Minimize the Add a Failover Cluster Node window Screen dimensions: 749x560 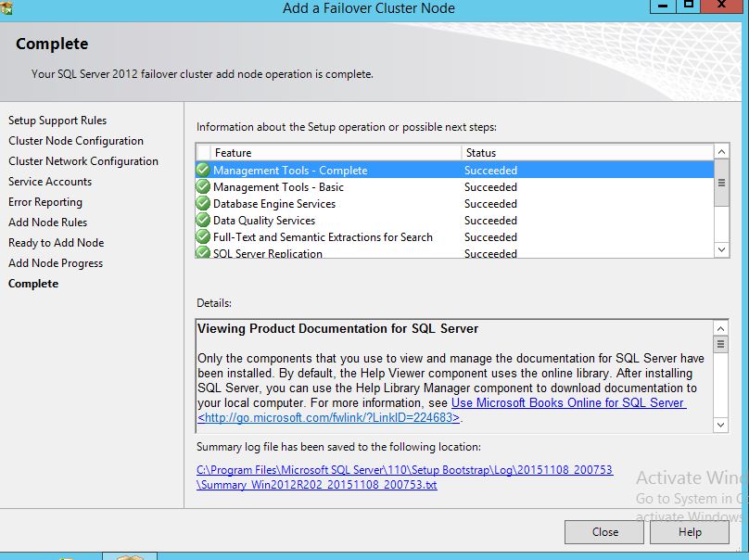663,6
